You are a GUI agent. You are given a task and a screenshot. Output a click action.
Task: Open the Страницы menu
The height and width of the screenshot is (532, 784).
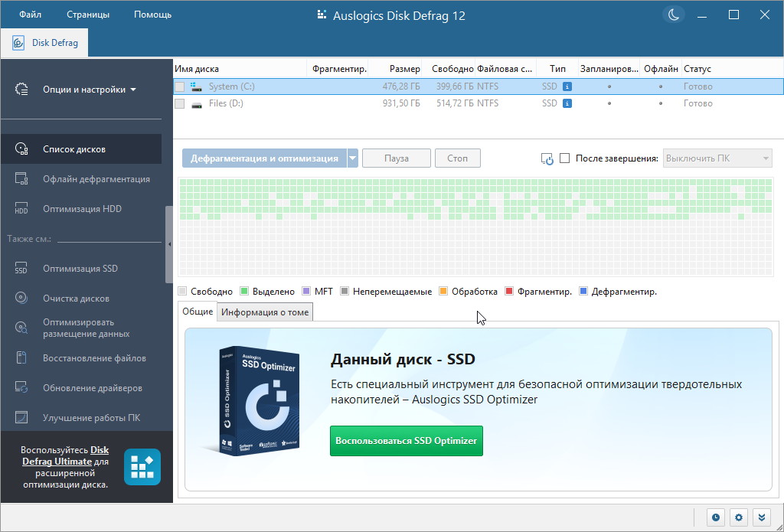coord(88,15)
